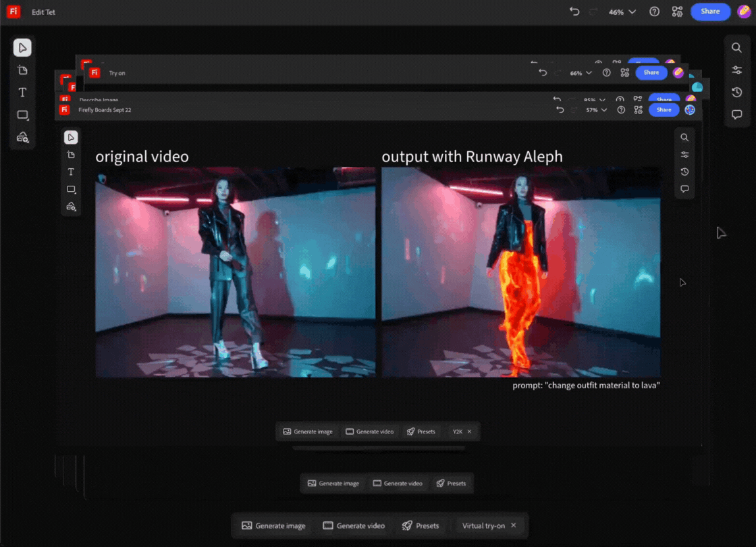
Task: Click Generate video in the Y2K prompt bar
Action: point(370,432)
